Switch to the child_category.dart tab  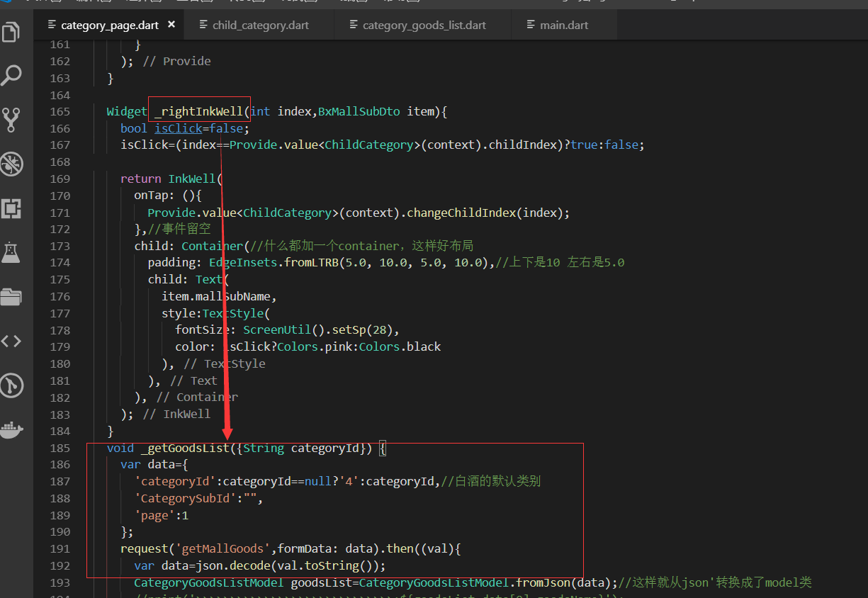pyautogui.click(x=259, y=25)
